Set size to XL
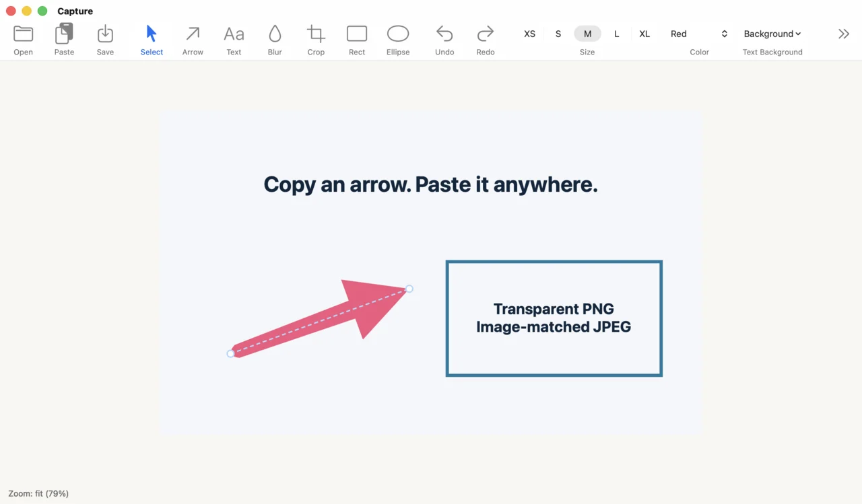 (644, 34)
